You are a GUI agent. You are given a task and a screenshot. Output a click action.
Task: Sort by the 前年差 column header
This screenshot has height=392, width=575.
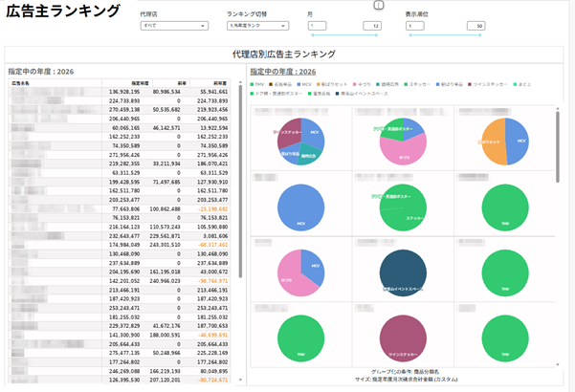210,83
